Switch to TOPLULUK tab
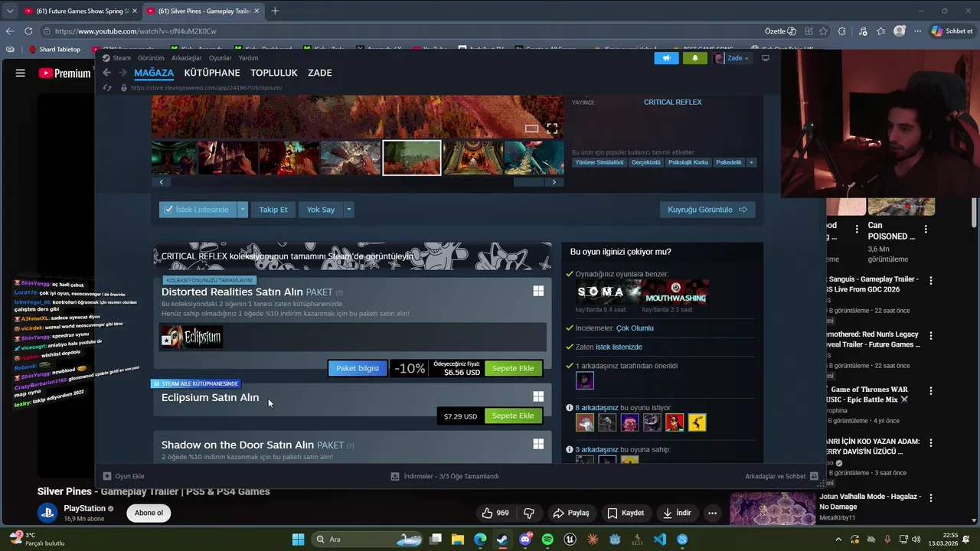Image resolution: width=980 pixels, height=551 pixels. (274, 73)
